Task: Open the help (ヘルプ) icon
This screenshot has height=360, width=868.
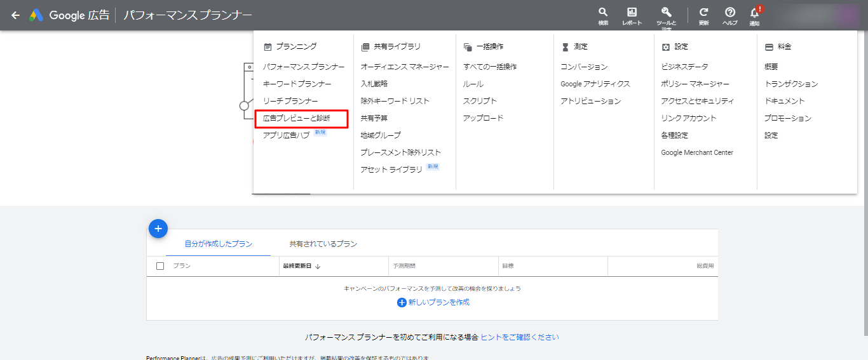Action: click(x=730, y=12)
